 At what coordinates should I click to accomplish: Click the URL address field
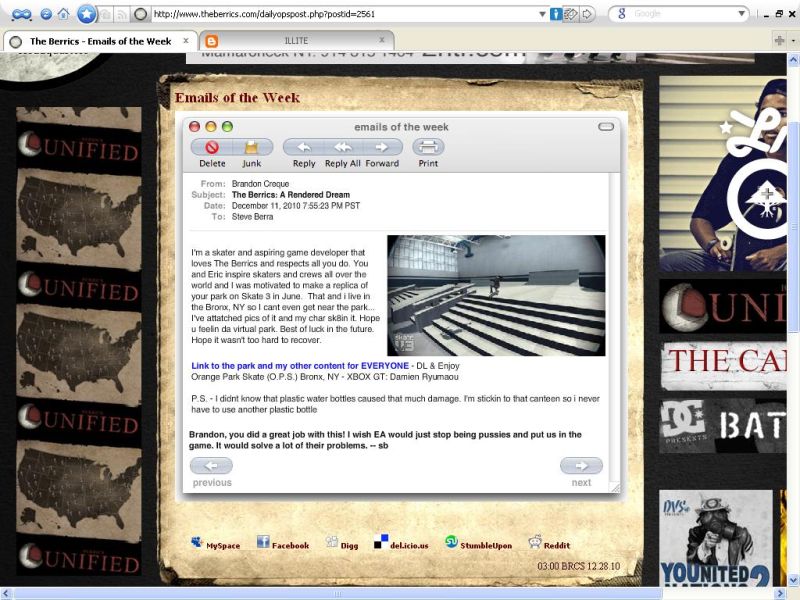click(x=343, y=14)
